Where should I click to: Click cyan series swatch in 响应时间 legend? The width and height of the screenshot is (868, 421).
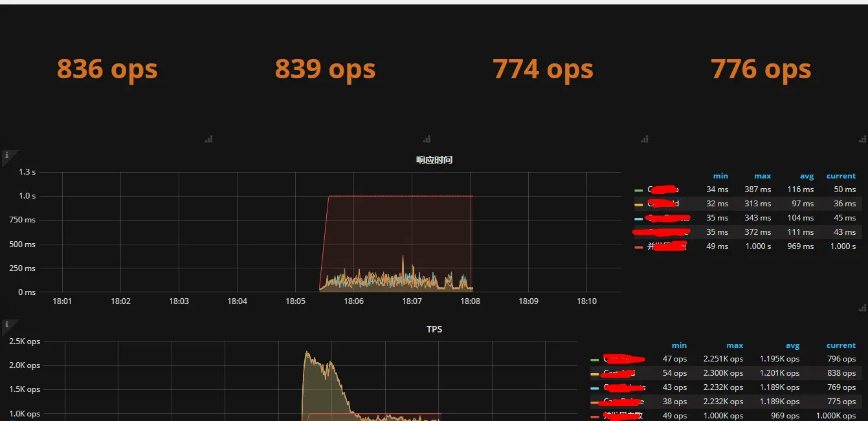638,219
